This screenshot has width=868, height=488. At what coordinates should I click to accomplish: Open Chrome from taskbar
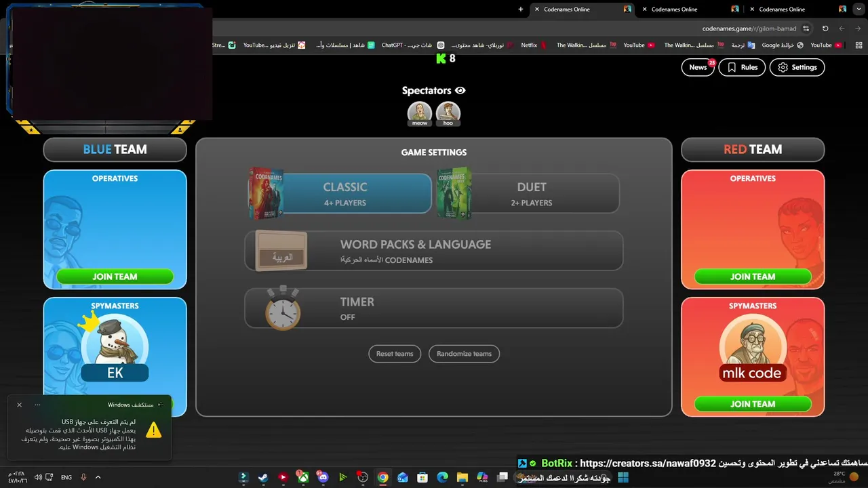382,477
